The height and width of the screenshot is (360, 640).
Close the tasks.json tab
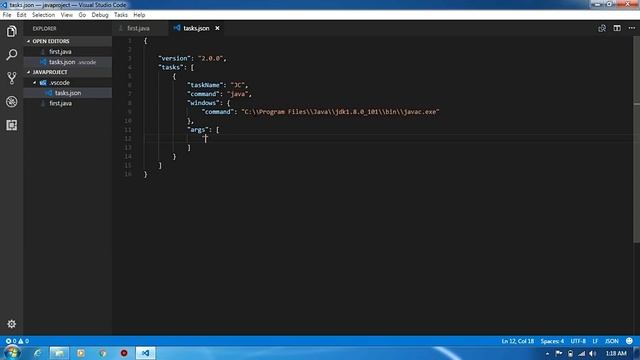tap(218, 28)
